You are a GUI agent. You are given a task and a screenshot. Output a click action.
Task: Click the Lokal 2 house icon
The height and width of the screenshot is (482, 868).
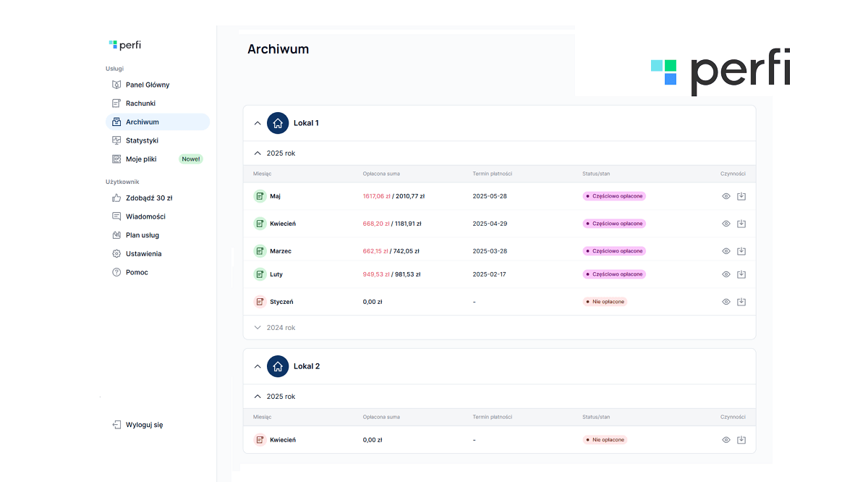(278, 366)
